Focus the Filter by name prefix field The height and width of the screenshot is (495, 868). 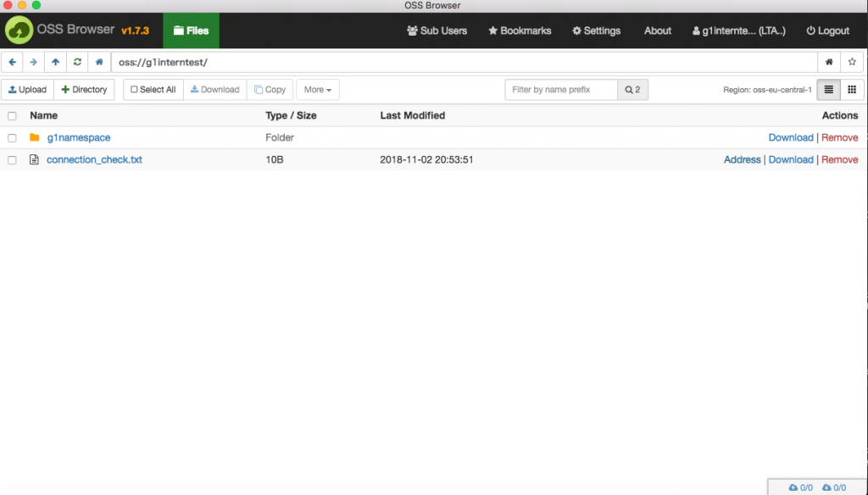tap(561, 90)
